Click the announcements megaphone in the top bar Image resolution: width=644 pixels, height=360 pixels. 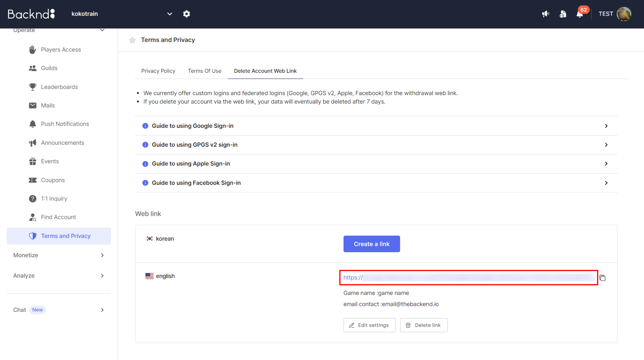tap(546, 14)
